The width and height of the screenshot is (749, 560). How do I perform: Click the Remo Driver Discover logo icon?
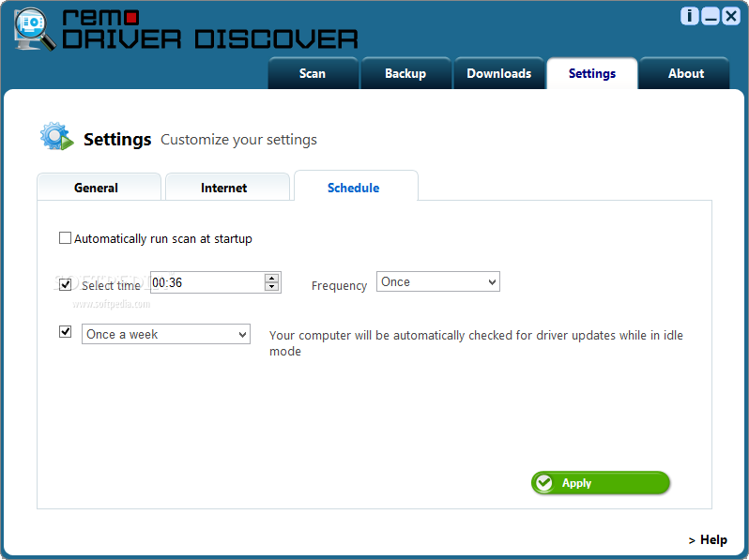[34, 29]
